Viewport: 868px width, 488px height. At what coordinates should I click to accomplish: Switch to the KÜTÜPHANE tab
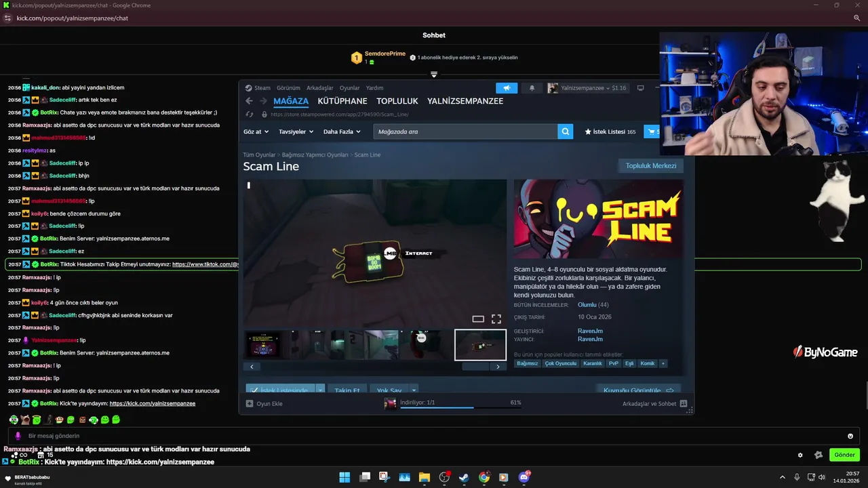342,101
